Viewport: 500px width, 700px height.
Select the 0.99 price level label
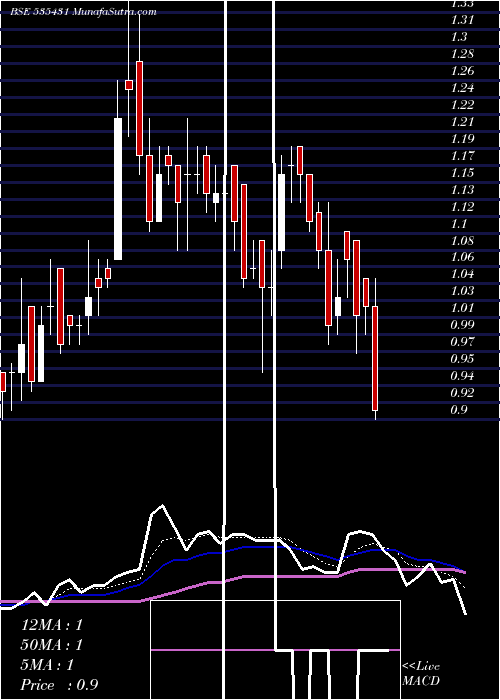462,325
